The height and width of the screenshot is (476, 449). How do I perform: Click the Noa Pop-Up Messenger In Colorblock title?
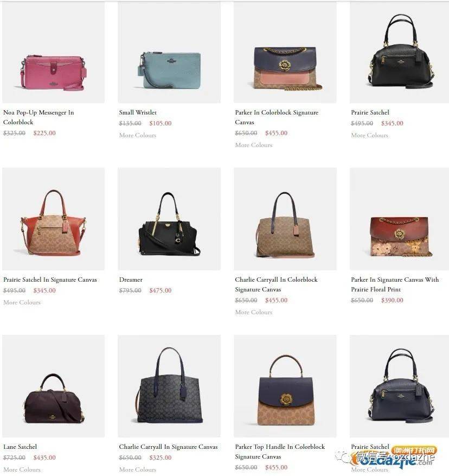[x=39, y=117]
